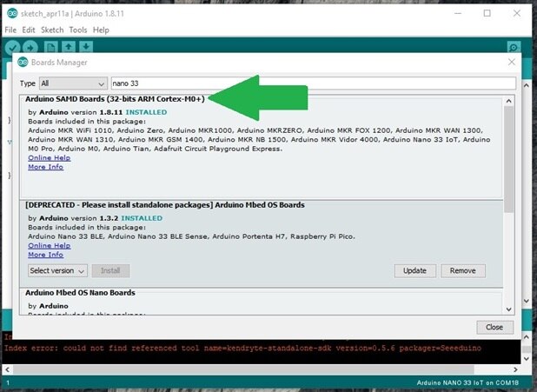The height and width of the screenshot is (392, 537).
Task: Click console horizontal scrollbar left arrow
Action: [7, 369]
